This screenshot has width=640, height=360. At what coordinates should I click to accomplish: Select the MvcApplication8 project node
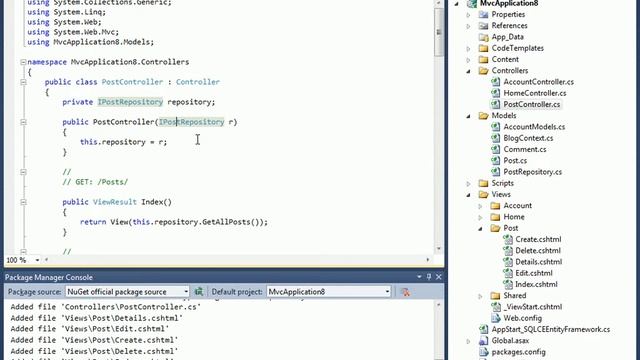coord(509,3)
